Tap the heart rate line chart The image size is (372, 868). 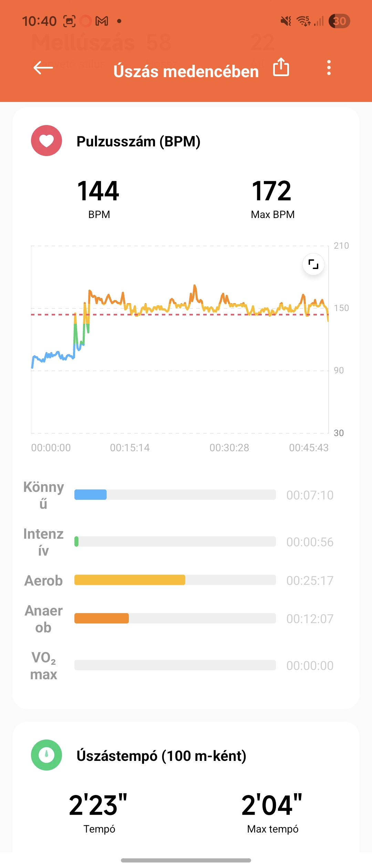click(x=180, y=339)
